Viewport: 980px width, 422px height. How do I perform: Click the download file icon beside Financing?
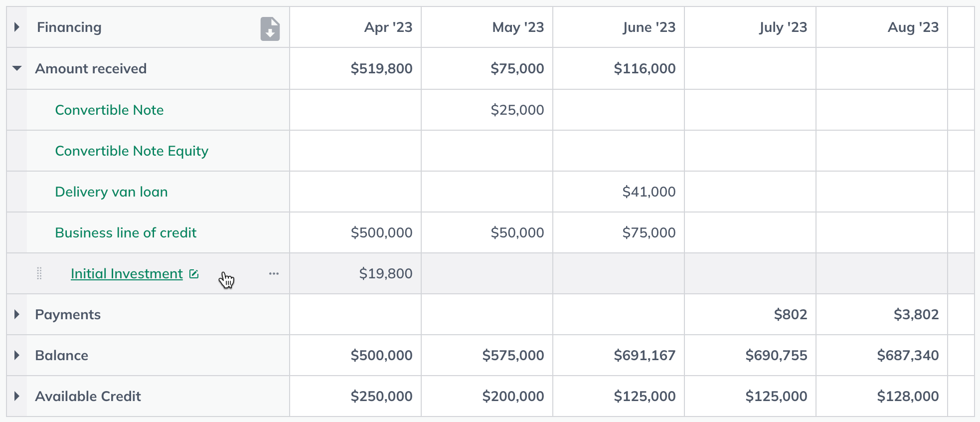point(270,28)
